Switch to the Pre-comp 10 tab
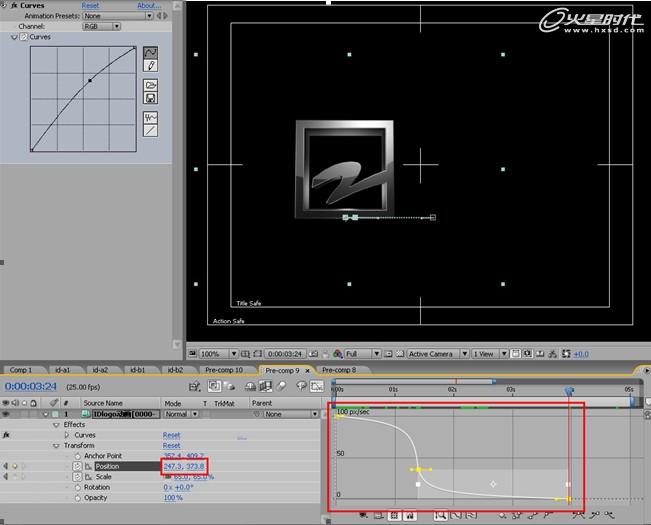The image size is (651, 525). pos(224,370)
